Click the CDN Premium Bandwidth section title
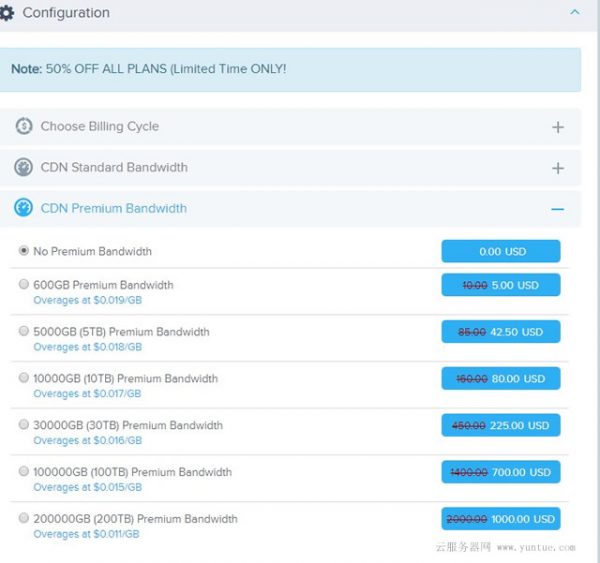 click(113, 208)
